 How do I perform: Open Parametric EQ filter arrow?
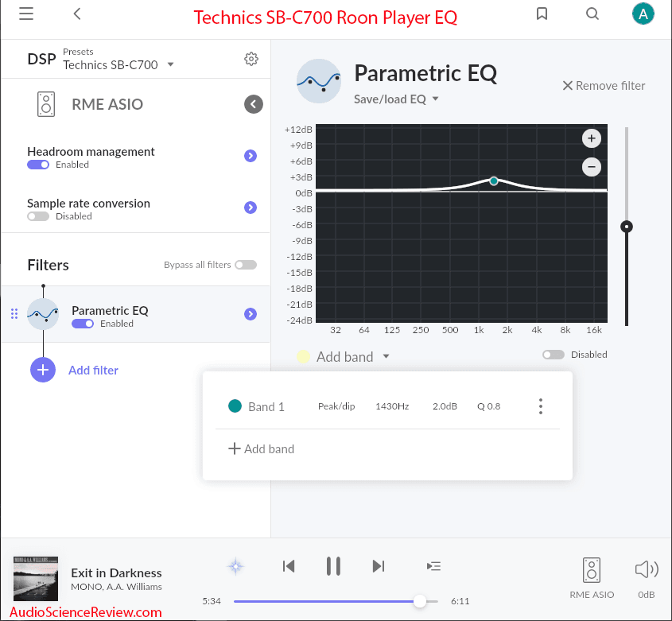(251, 314)
